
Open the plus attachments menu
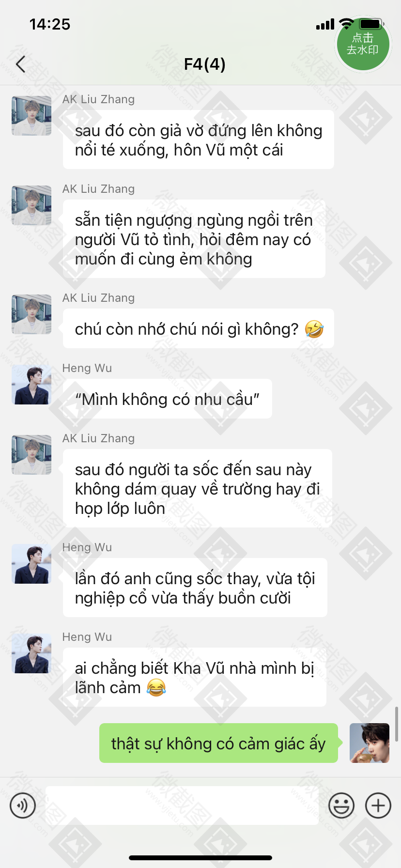click(x=378, y=806)
